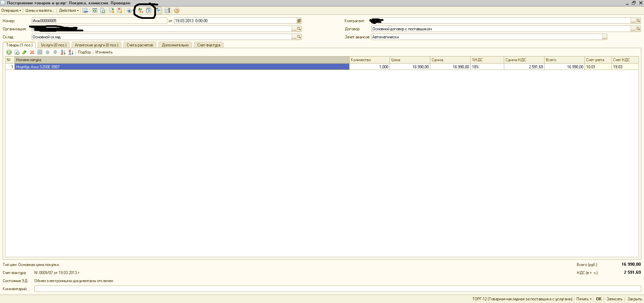The image size is (644, 303).
Task: Switch to the Услуги (0 поз.) tab
Action: (x=54, y=45)
